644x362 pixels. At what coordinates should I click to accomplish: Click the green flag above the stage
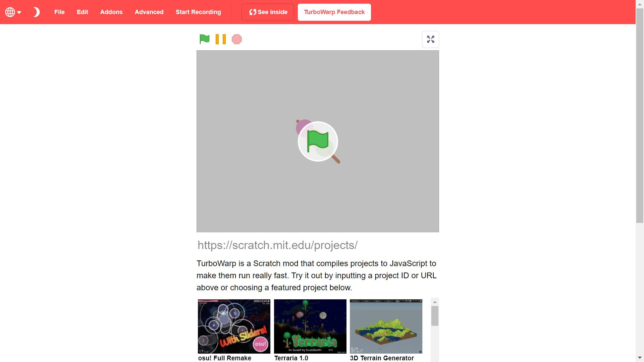click(204, 39)
